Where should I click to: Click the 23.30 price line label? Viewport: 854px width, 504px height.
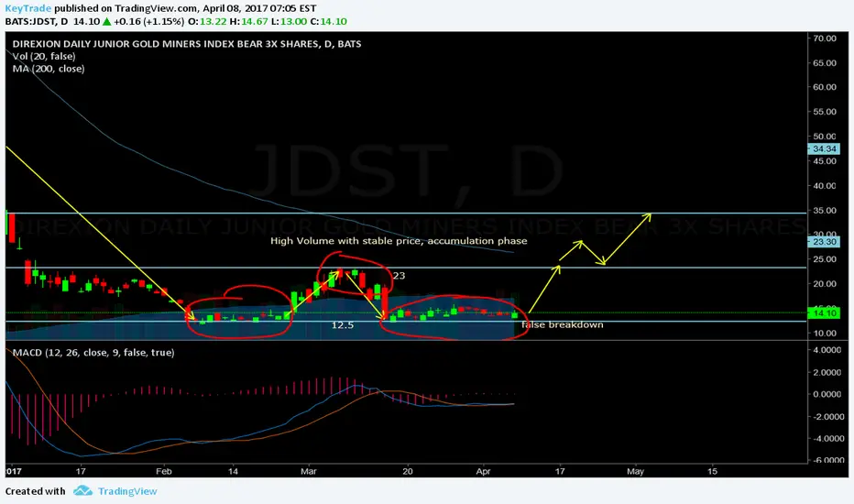click(x=824, y=242)
